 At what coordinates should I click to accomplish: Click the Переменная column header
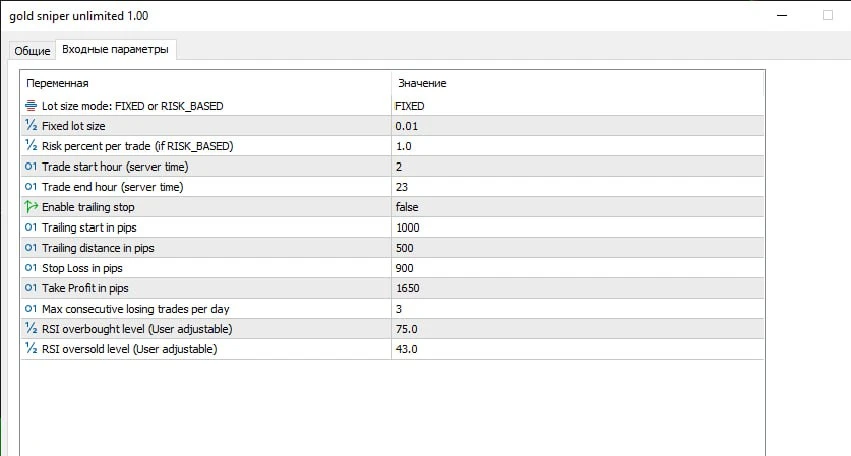coord(58,83)
